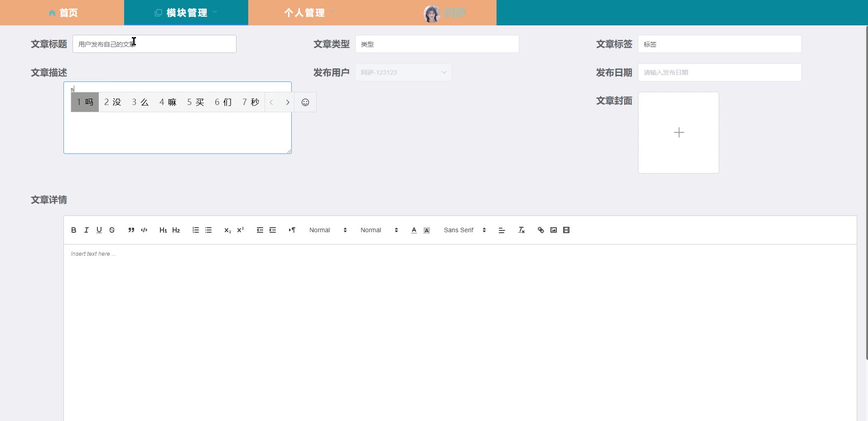Screen dimensions: 868x421
Task: Toggle italic formatting in editor toolbar
Action: click(x=87, y=230)
